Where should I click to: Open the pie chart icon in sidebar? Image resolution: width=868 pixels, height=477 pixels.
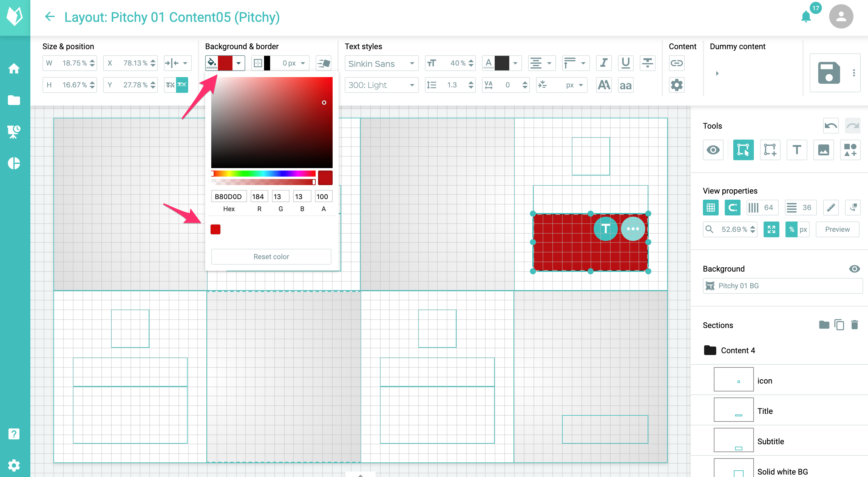14,163
